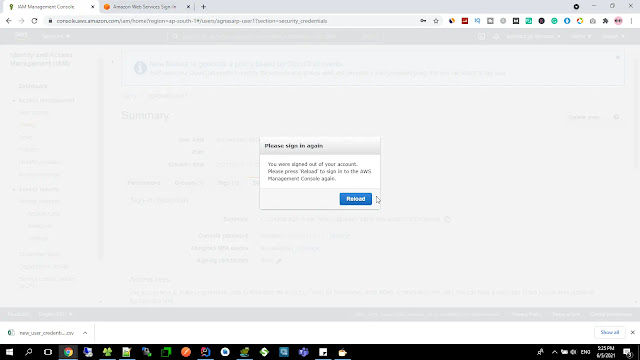Click the browser forward arrow
This screenshot has width=640, height=360.
coord(22,21)
